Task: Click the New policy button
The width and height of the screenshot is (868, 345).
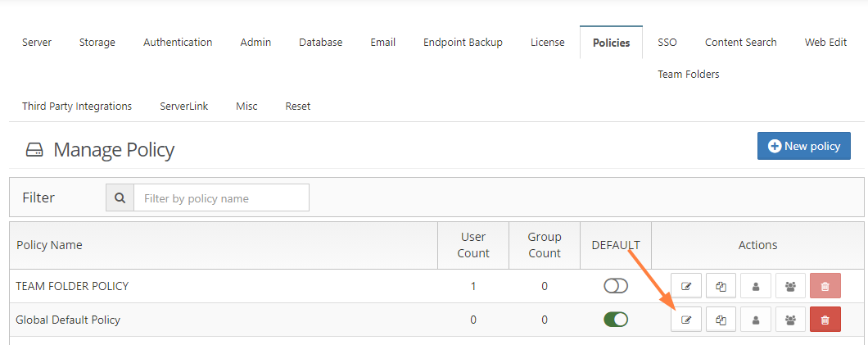Action: tap(803, 146)
